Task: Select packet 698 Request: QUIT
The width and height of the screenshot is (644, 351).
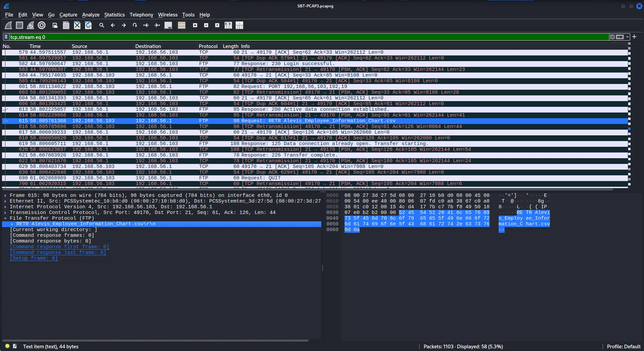Action: click(315, 178)
